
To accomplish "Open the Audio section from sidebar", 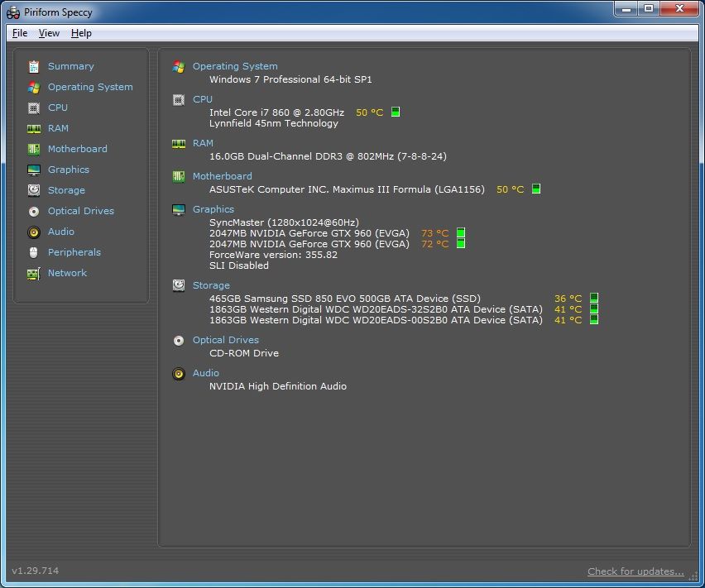I will (61, 232).
